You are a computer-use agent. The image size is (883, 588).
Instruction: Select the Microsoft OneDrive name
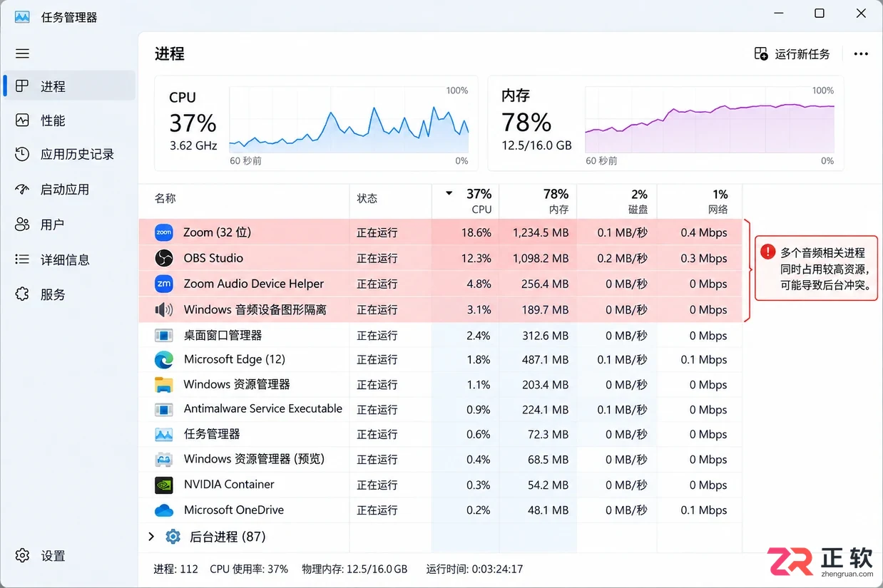pyautogui.click(x=234, y=510)
